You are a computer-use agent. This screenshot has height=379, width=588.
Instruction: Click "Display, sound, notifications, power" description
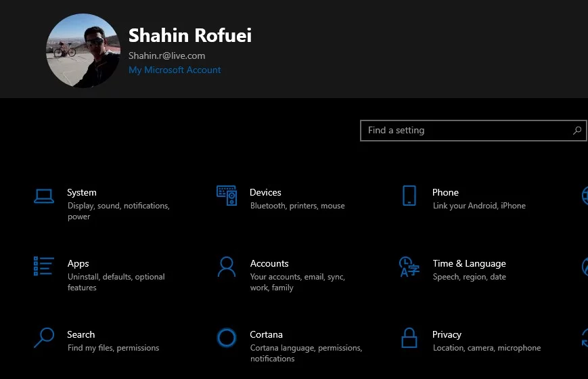point(118,211)
